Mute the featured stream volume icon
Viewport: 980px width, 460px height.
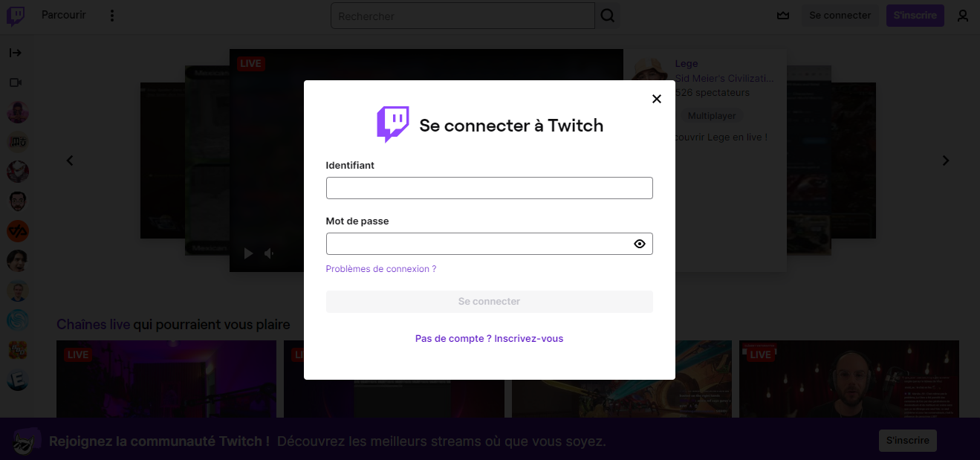269,254
